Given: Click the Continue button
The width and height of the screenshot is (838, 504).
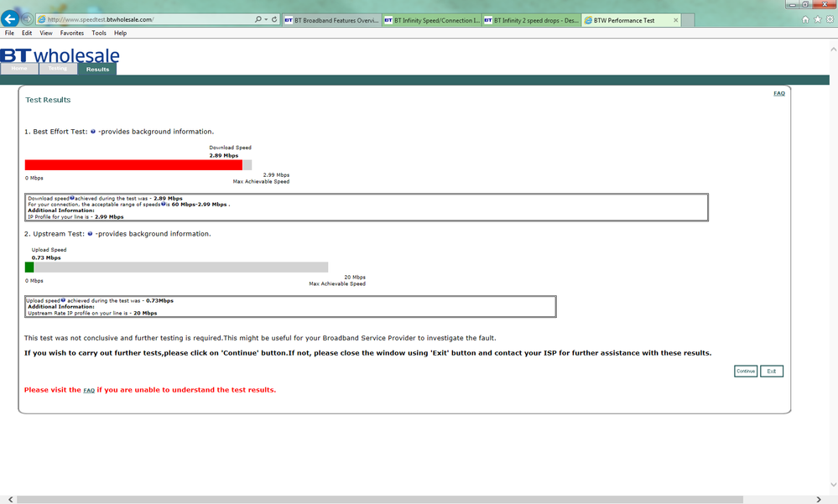Looking at the screenshot, I should click(x=746, y=371).
